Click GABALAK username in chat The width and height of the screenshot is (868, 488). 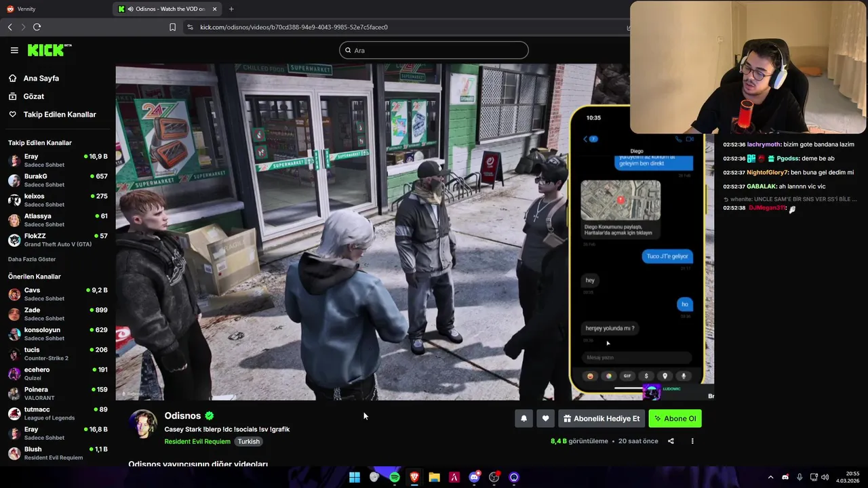click(x=762, y=186)
